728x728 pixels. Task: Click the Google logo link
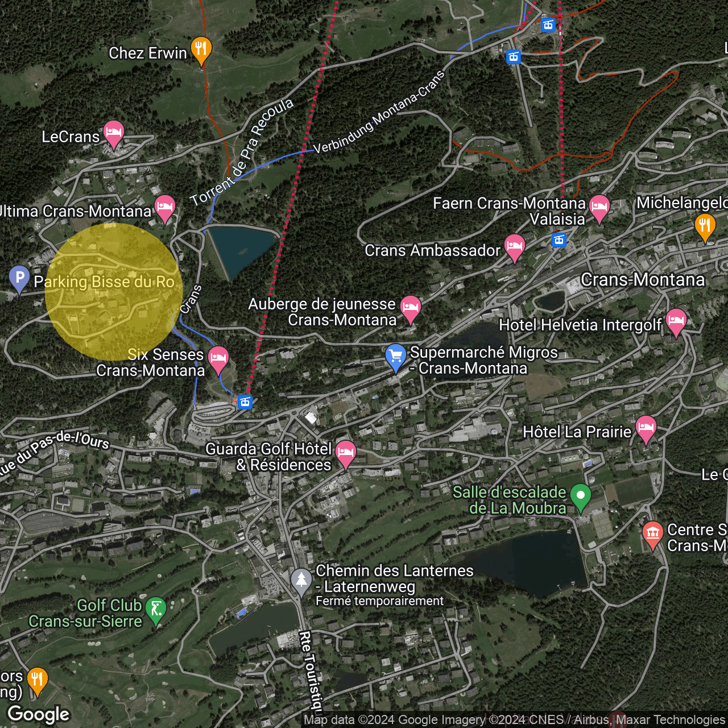[39, 714]
